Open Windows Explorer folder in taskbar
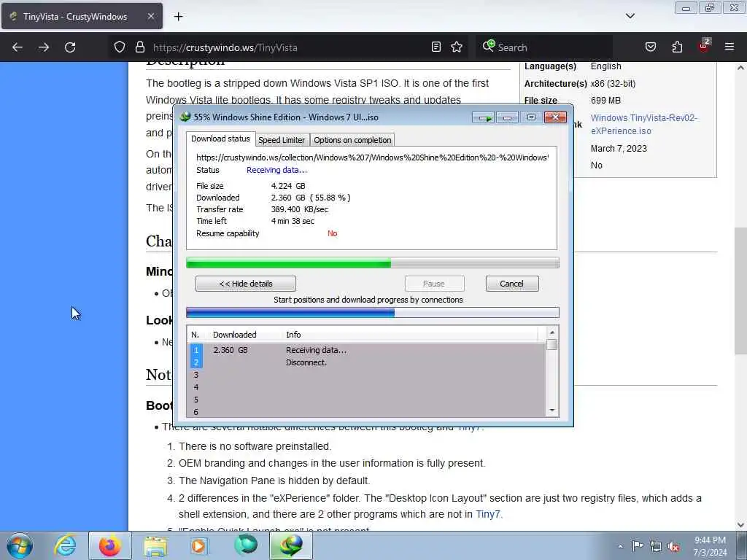 click(x=155, y=545)
